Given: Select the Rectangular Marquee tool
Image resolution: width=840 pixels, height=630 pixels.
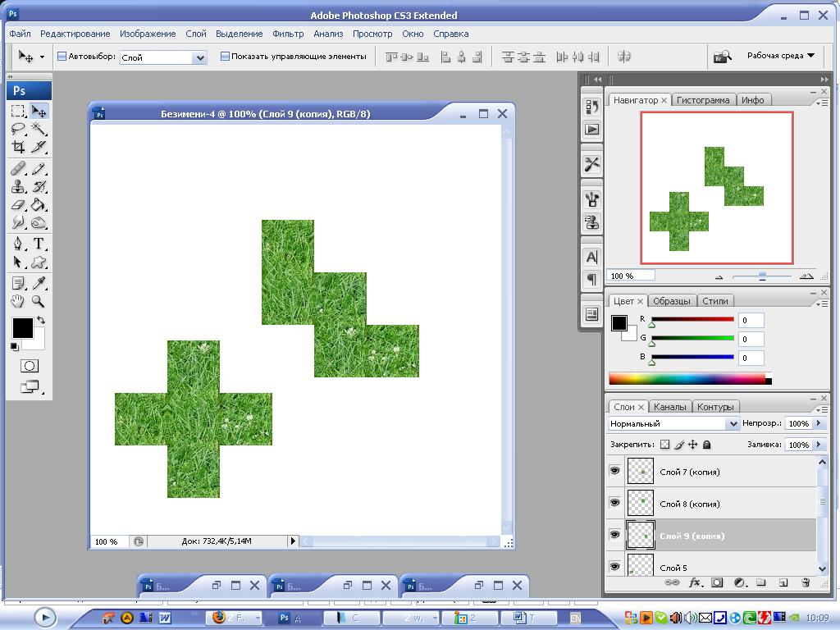Looking at the screenshot, I should [18, 112].
